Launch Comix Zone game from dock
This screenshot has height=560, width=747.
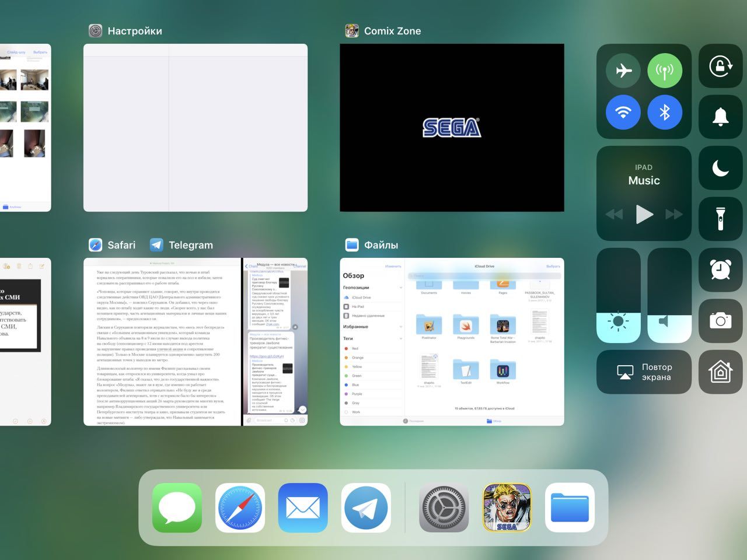coord(507,508)
